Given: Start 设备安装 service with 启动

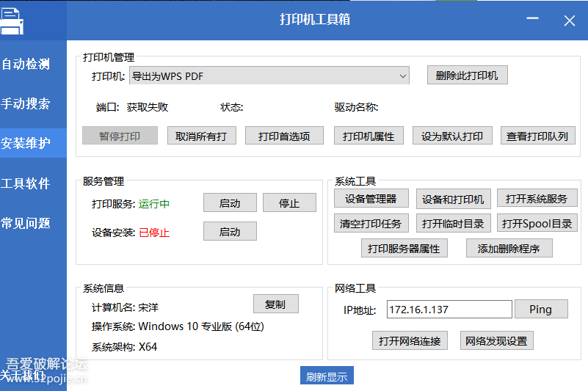Looking at the screenshot, I should [230, 231].
